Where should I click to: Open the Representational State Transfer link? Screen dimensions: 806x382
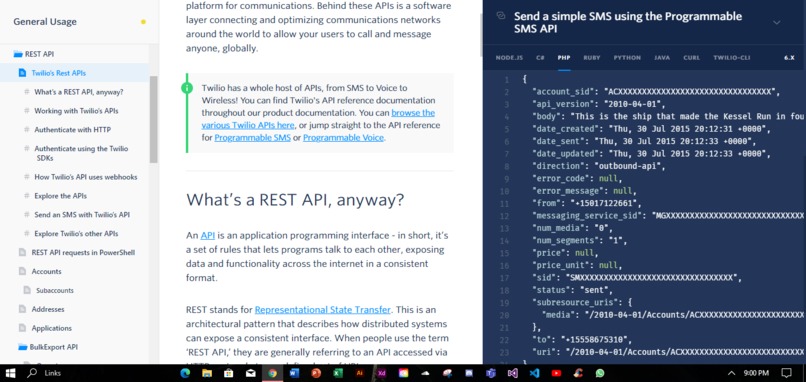[323, 310]
